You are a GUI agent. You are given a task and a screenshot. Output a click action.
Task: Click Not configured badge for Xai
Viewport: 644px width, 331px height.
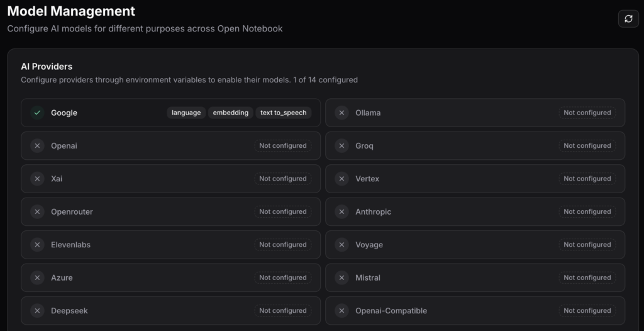pyautogui.click(x=282, y=179)
